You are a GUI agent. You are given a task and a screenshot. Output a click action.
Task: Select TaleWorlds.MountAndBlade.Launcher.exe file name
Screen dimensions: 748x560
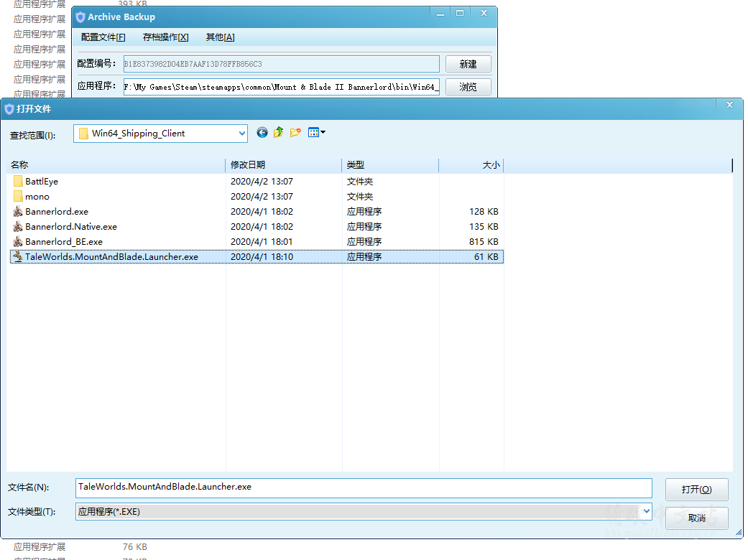pyautogui.click(x=111, y=256)
